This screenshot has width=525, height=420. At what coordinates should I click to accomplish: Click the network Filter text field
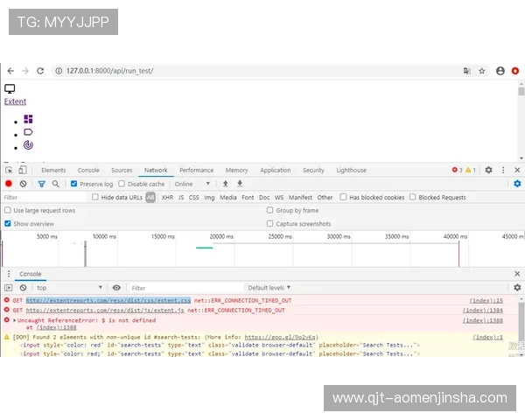click(44, 198)
